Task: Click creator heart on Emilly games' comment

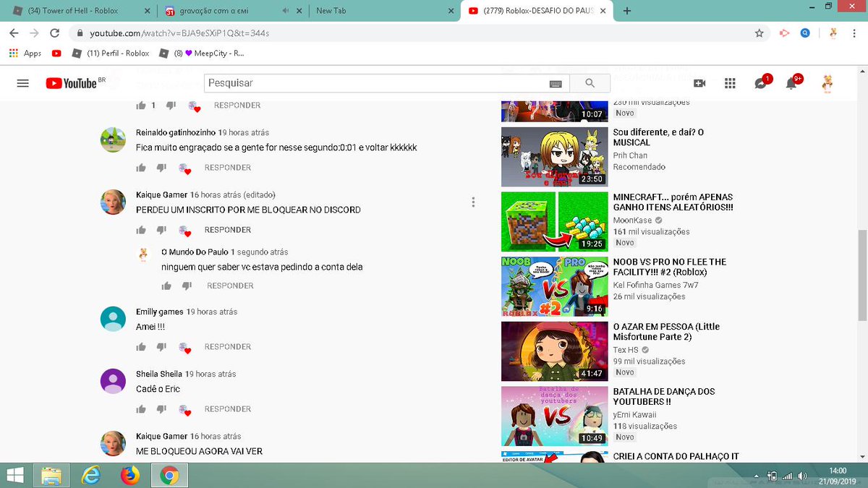Action: 185,348
